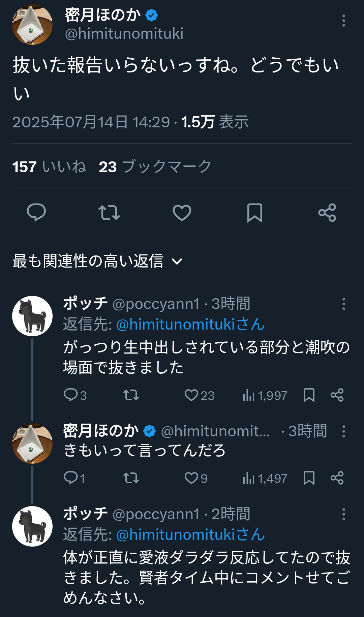
Task: Open ポッチ's avatar on the last reply
Action: pyautogui.click(x=32, y=526)
